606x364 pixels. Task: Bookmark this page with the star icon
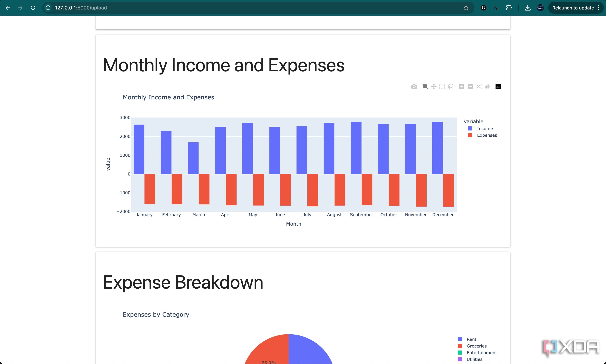pos(466,8)
